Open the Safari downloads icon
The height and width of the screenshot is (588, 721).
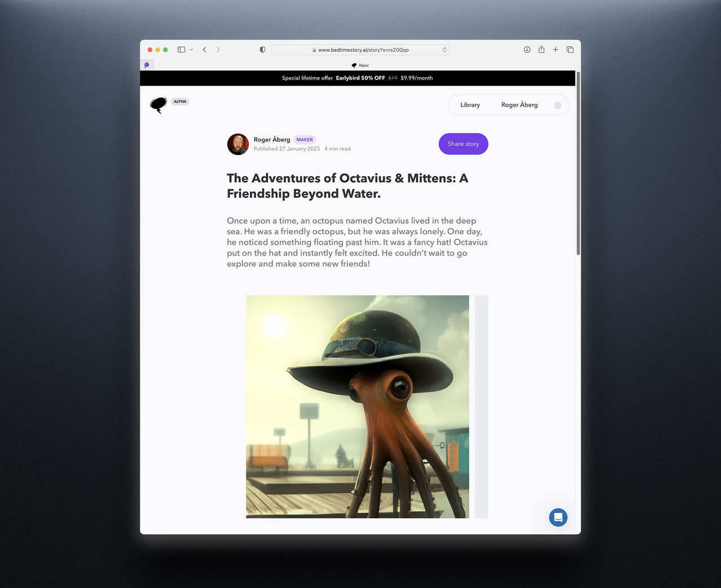tap(527, 50)
